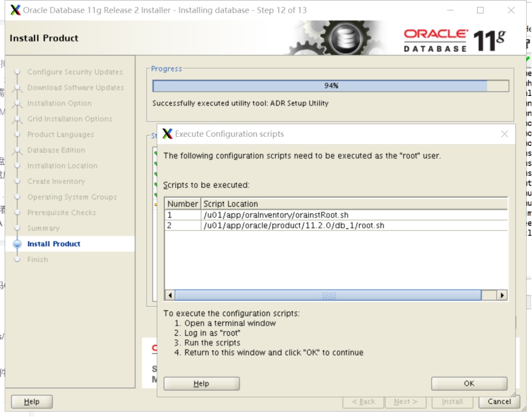Click the Download Software Updates step
This screenshot has height=417, width=532.
tap(75, 88)
